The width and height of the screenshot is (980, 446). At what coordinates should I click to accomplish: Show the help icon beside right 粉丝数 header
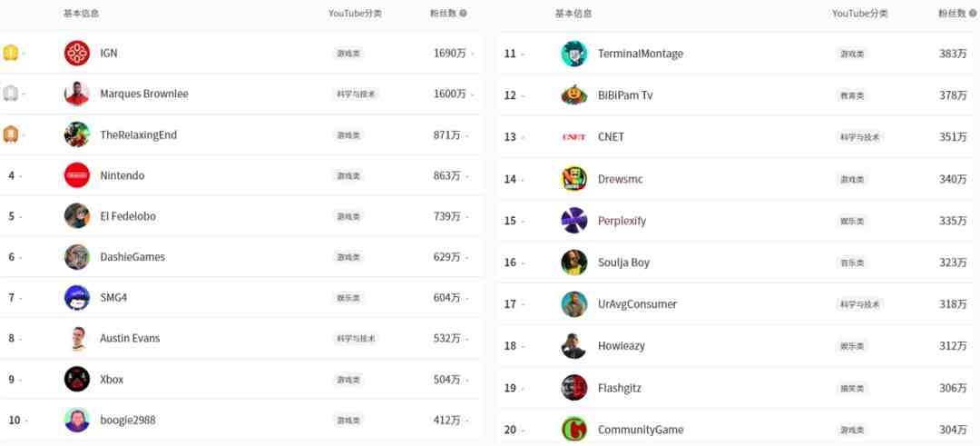tap(972, 13)
